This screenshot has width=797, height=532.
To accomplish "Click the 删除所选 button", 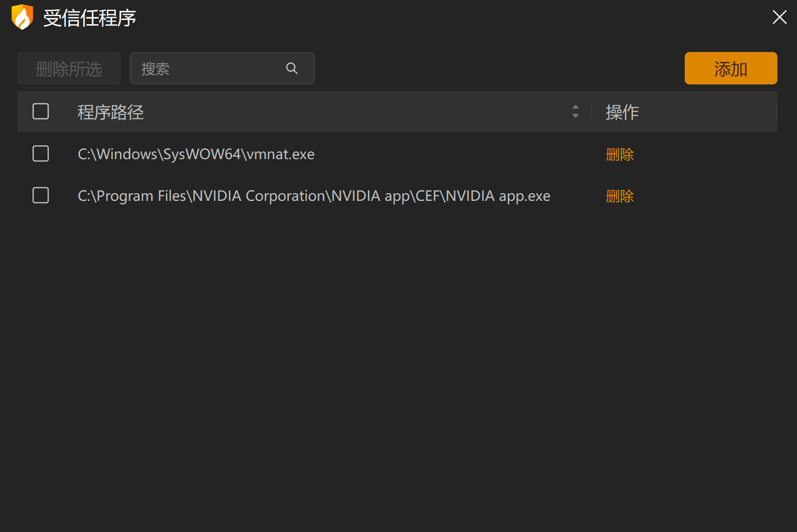I will pyautogui.click(x=69, y=68).
